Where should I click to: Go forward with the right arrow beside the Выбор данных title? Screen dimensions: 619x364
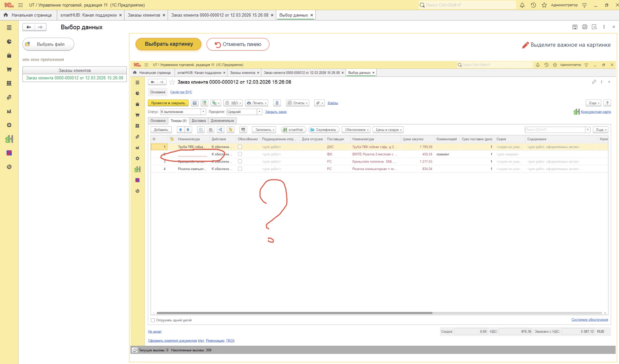40,27
